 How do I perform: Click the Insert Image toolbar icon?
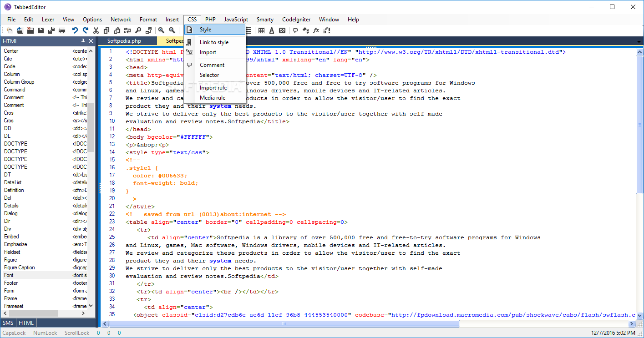pos(282,30)
